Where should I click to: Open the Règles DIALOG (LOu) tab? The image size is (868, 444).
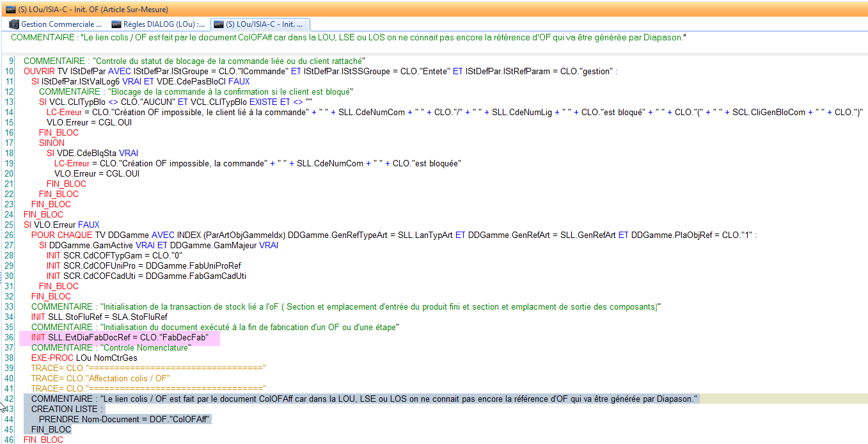[160, 23]
